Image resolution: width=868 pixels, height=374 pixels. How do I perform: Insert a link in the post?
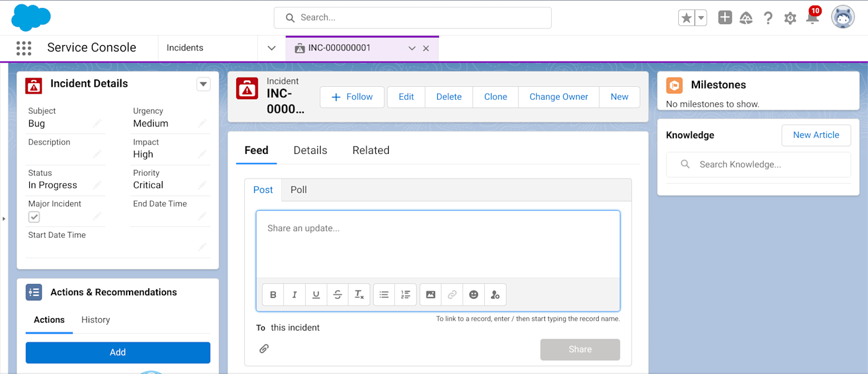point(452,295)
